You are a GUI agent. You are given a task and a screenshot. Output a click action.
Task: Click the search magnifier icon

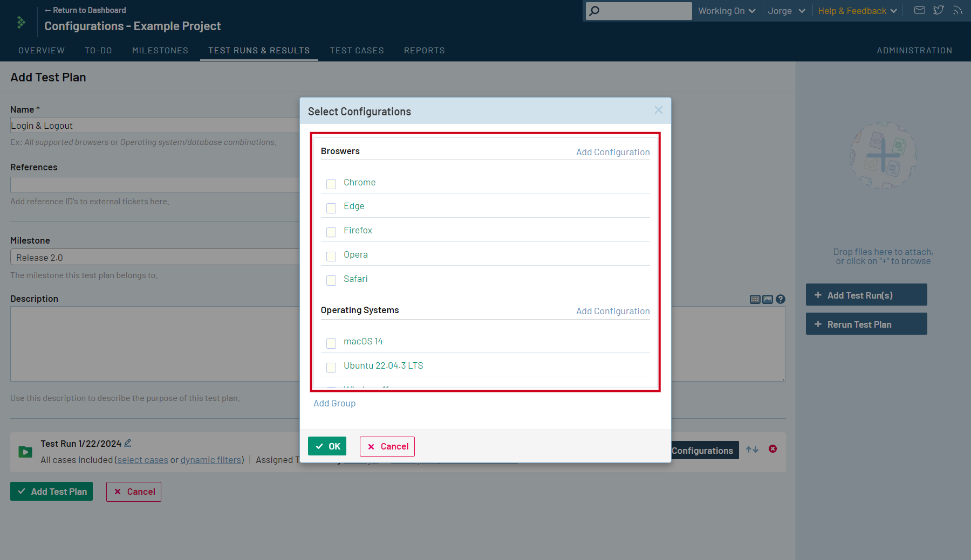(x=594, y=11)
